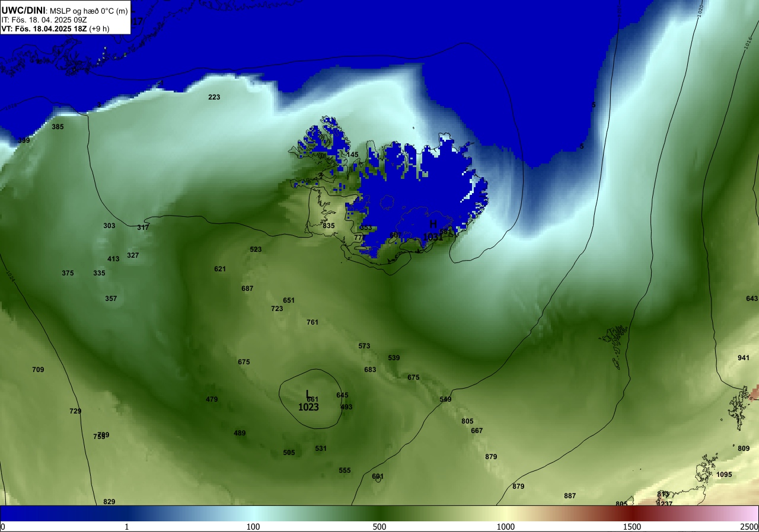The image size is (759, 532).
Task: Select the high pressure marker H 1031
Action: 433,230
